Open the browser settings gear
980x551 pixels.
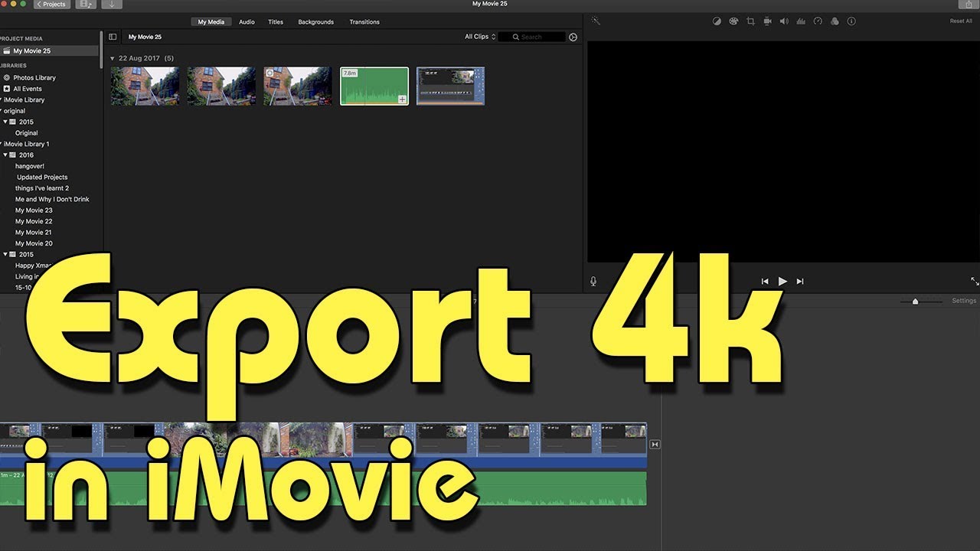coord(573,37)
